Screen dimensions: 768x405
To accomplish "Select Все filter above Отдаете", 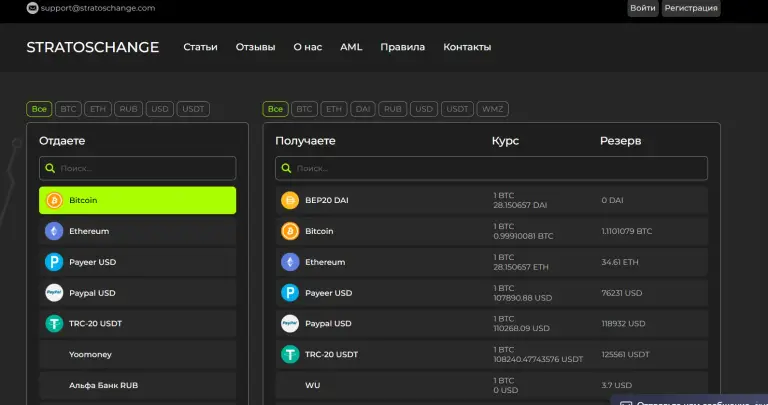I will tap(39, 109).
